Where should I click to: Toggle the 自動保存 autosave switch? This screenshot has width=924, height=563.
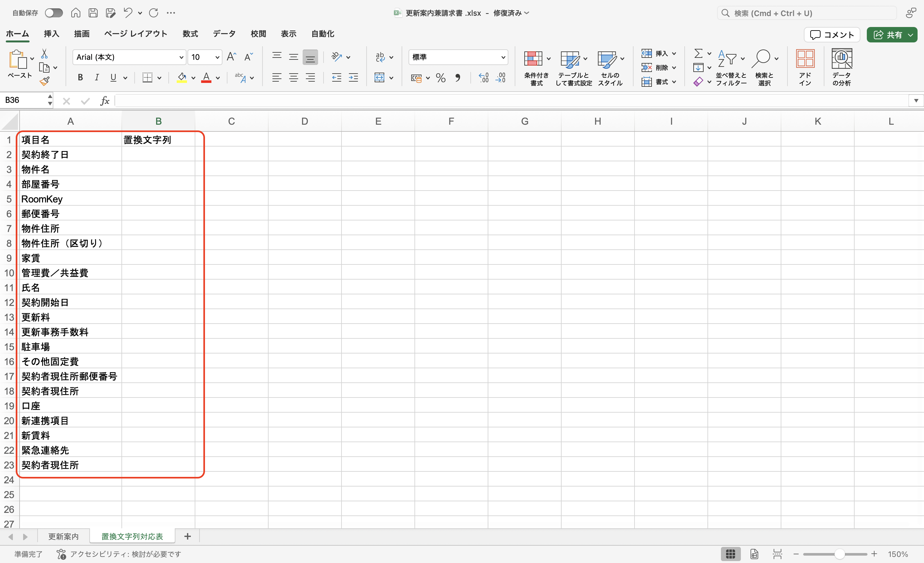pyautogui.click(x=54, y=13)
